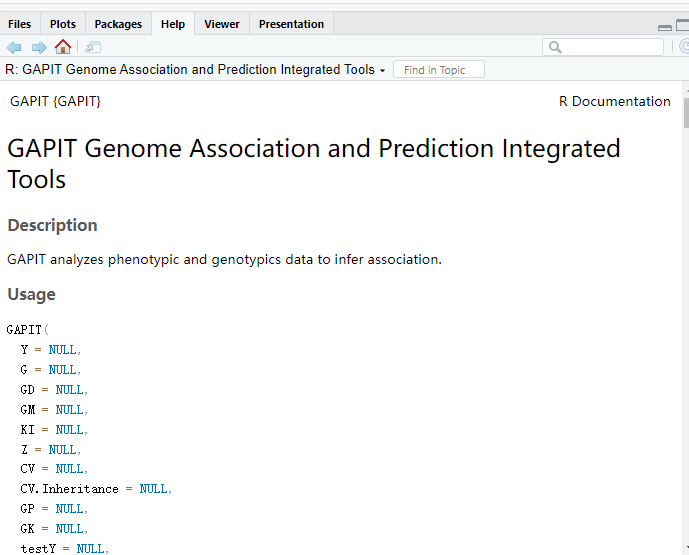
Task: Open the help home page
Action: pyautogui.click(x=63, y=47)
